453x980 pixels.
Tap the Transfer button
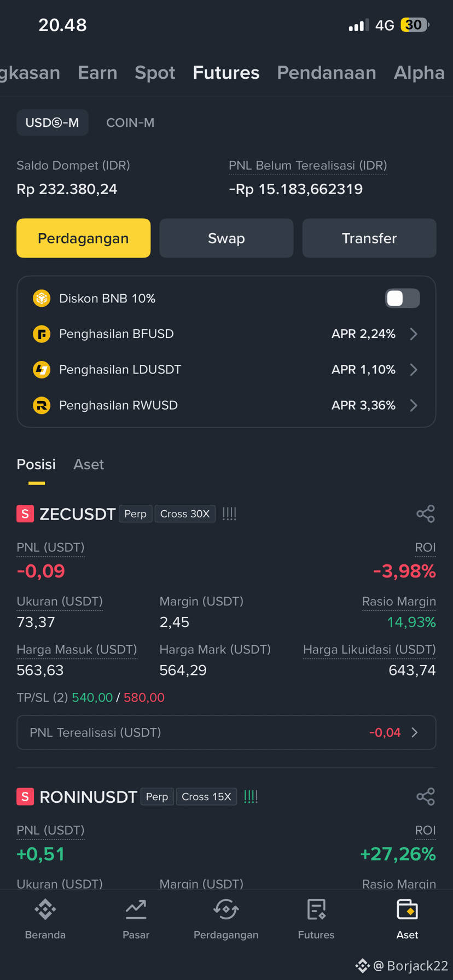point(369,238)
